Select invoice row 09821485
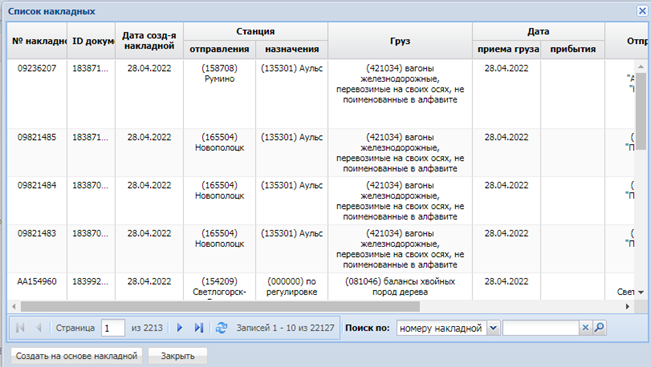The image size is (651, 367). (x=321, y=152)
